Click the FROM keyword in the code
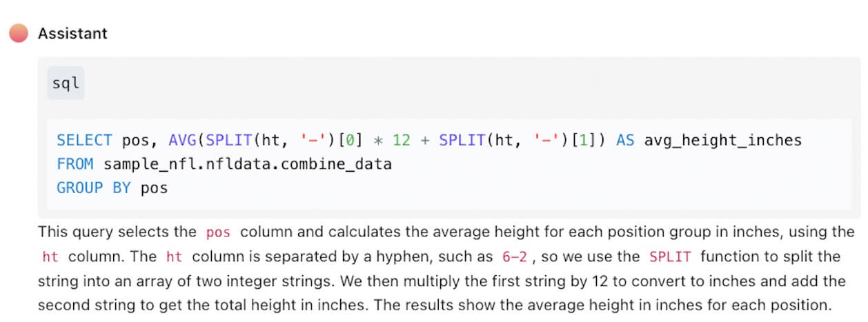Image resolution: width=868 pixels, height=322 pixels. [x=75, y=164]
